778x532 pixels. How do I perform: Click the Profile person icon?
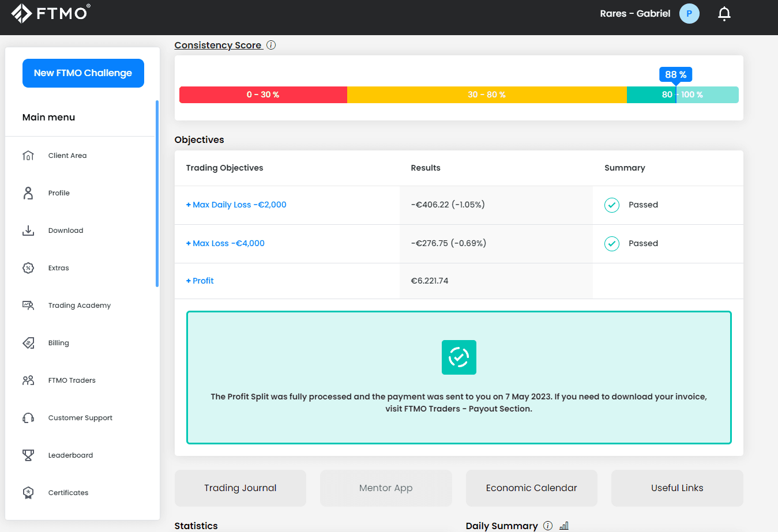coord(28,193)
